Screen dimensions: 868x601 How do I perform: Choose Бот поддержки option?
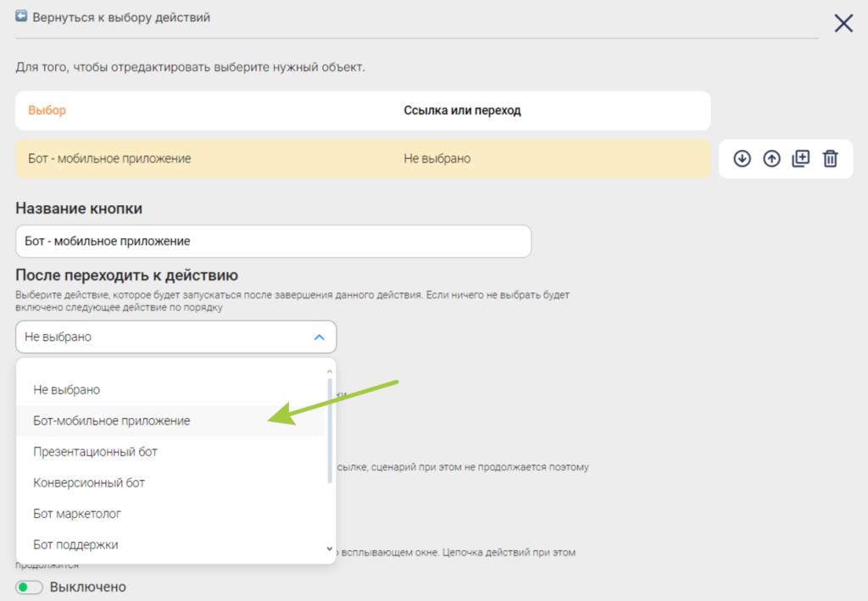click(x=170, y=545)
